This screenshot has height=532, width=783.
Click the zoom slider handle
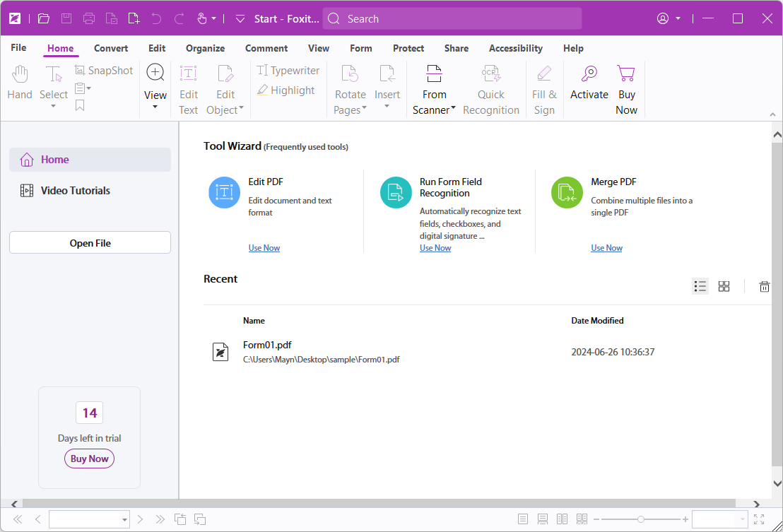coord(640,519)
